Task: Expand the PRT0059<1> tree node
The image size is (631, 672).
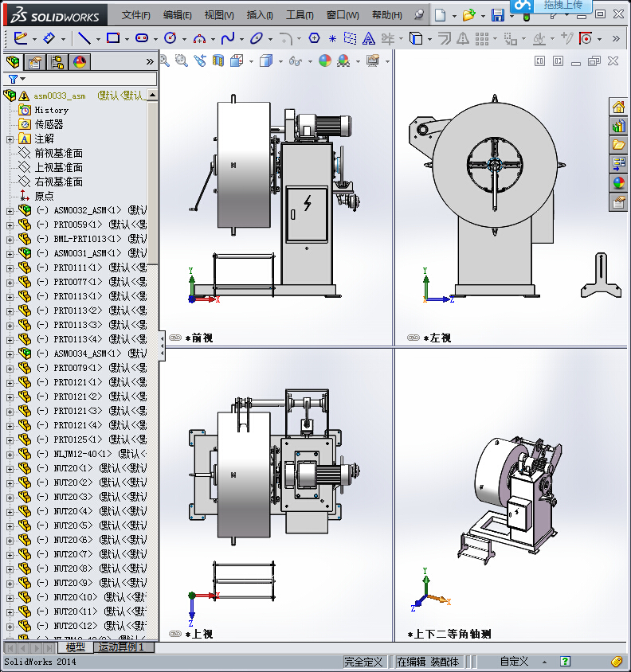Action: pos(10,225)
